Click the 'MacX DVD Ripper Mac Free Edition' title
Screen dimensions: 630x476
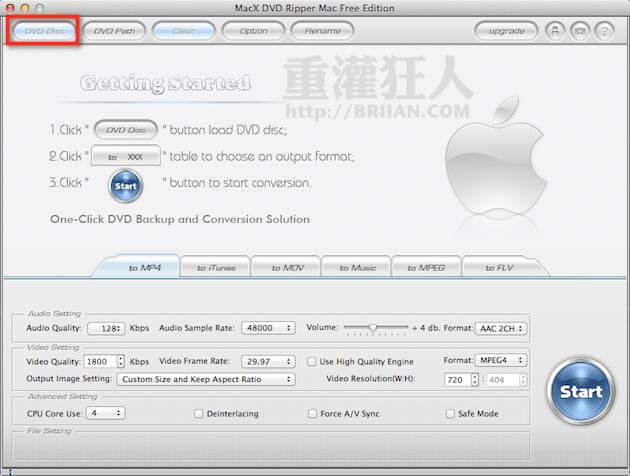(x=315, y=8)
